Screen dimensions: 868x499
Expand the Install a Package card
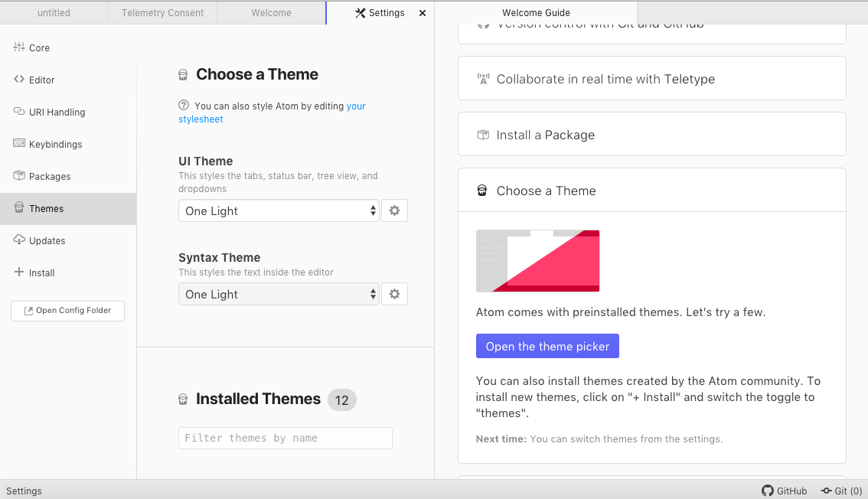point(651,135)
